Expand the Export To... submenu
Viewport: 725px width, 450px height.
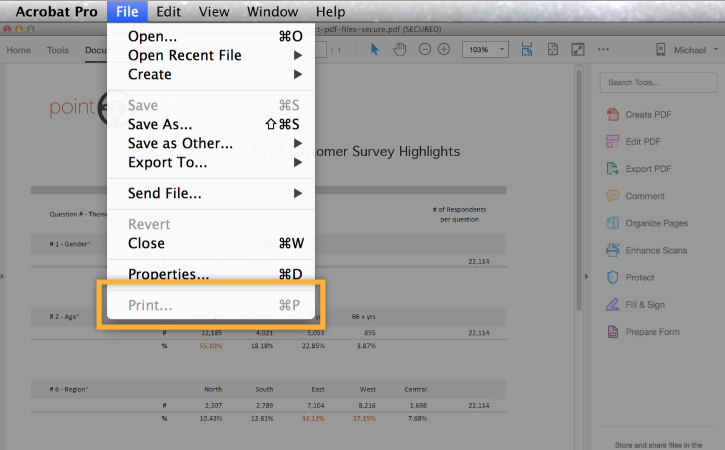pyautogui.click(x=211, y=162)
